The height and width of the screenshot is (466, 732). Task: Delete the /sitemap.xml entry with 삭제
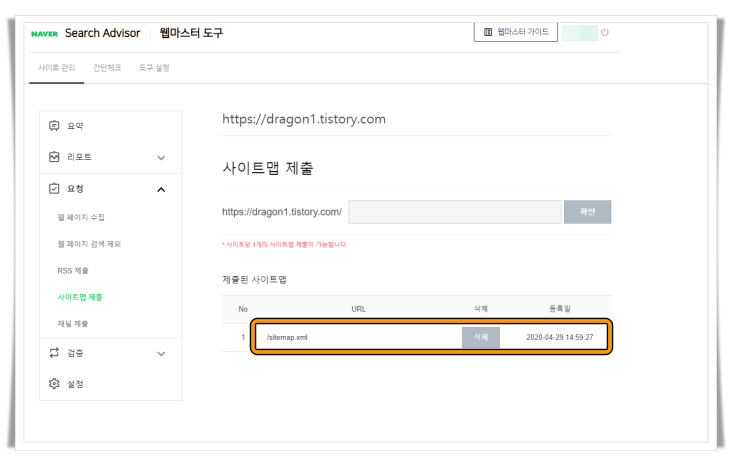(x=481, y=337)
